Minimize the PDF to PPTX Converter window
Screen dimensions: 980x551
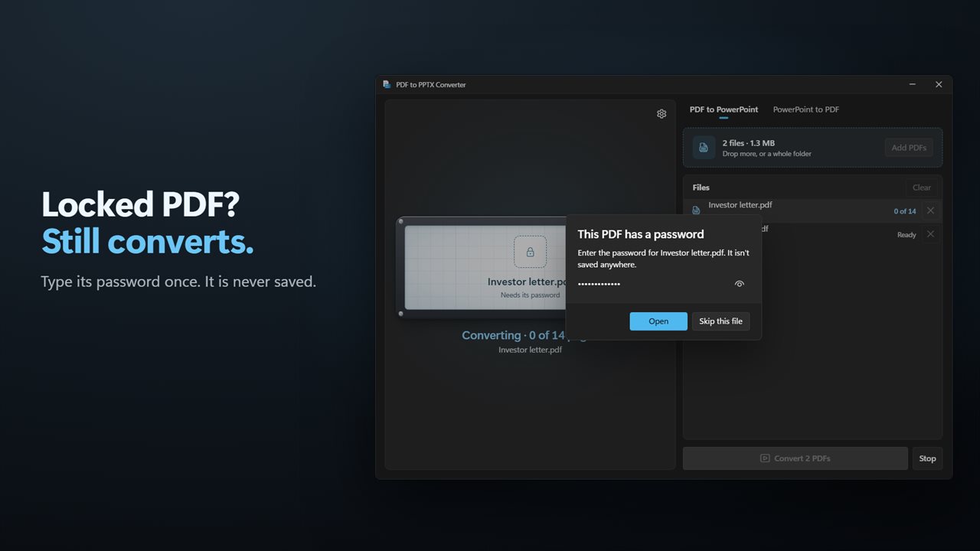click(x=913, y=85)
